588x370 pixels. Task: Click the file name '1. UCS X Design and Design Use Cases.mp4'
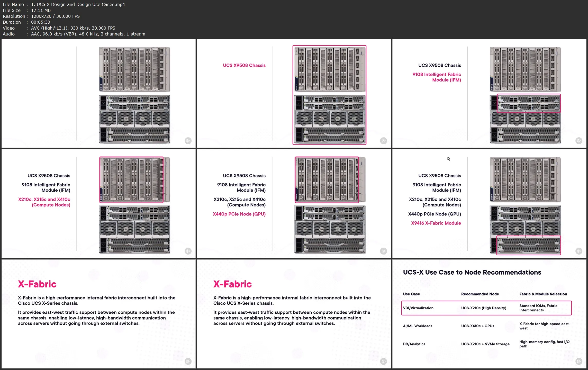78,4
